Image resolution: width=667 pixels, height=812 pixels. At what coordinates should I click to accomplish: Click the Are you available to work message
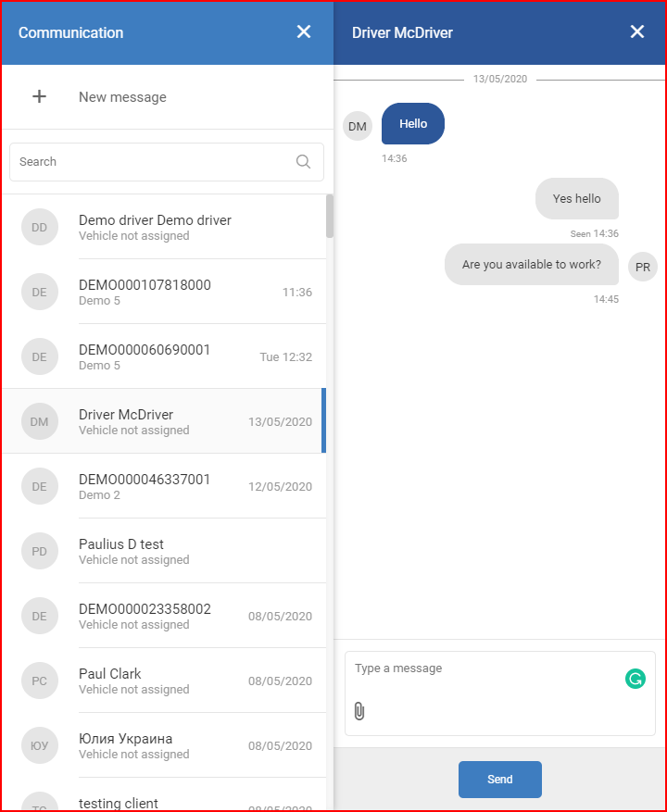tap(531, 265)
